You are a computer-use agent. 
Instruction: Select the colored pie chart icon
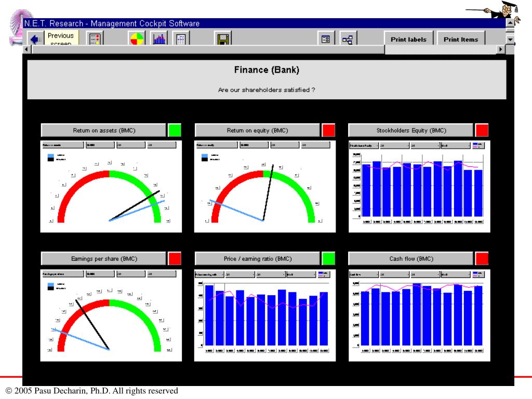137,38
